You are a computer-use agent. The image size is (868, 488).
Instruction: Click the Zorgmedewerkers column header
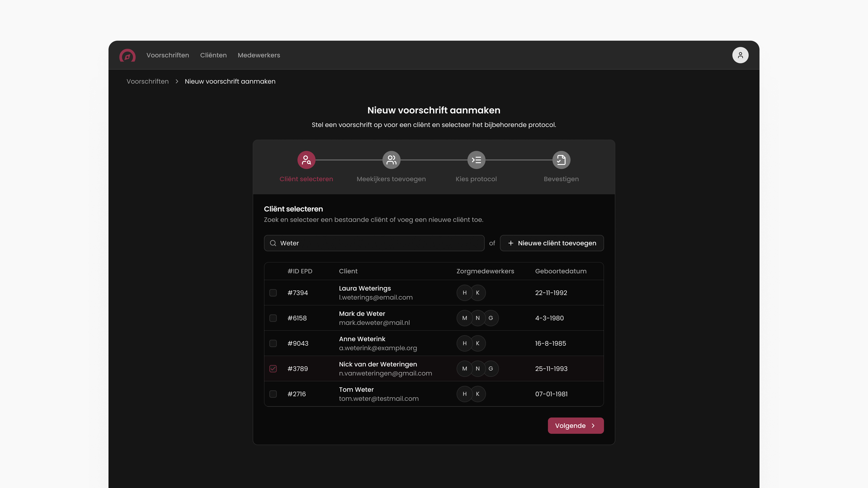pos(485,271)
